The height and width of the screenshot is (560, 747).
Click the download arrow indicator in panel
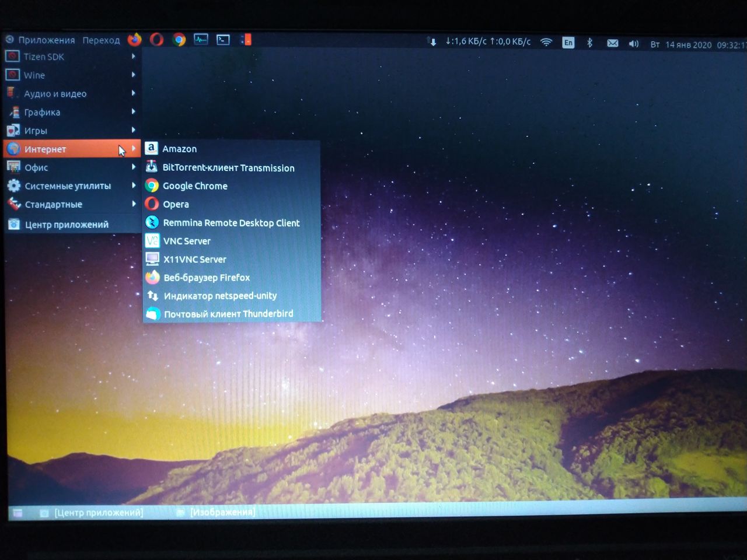click(432, 41)
